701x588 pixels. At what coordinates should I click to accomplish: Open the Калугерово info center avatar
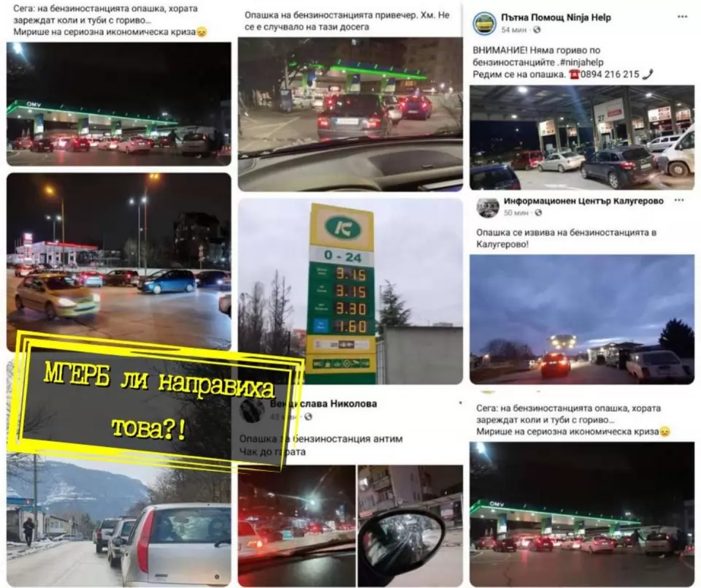[487, 207]
